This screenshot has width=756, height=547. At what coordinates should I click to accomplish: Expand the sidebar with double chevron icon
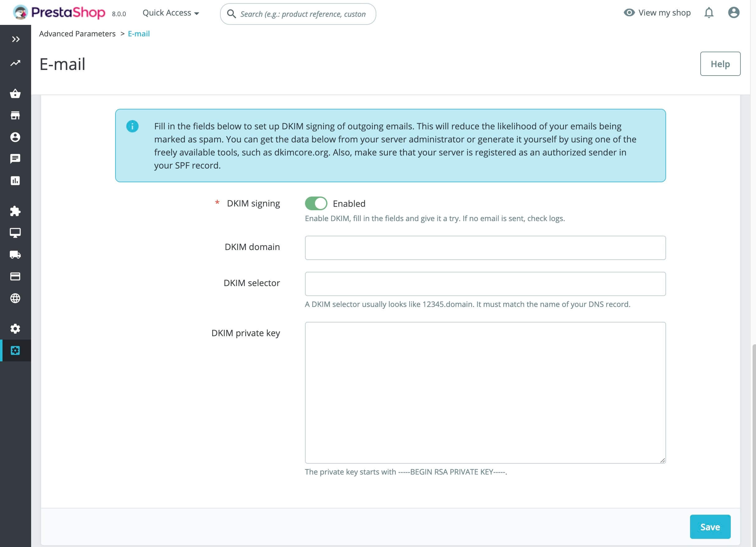[x=15, y=39]
